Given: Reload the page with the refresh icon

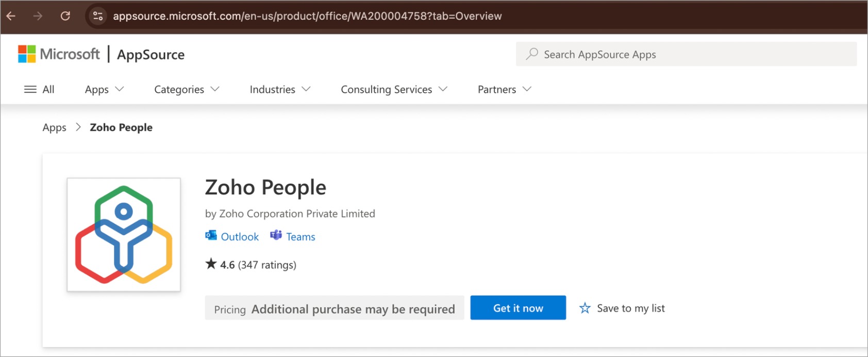Looking at the screenshot, I should click(x=65, y=16).
